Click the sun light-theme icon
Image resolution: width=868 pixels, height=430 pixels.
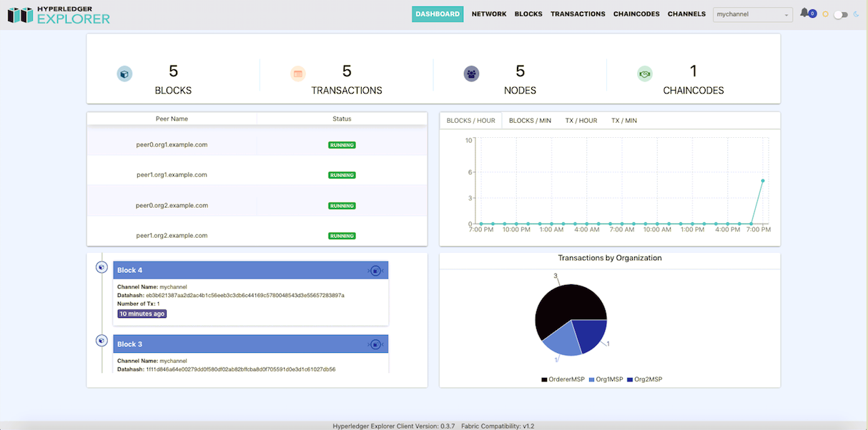826,14
